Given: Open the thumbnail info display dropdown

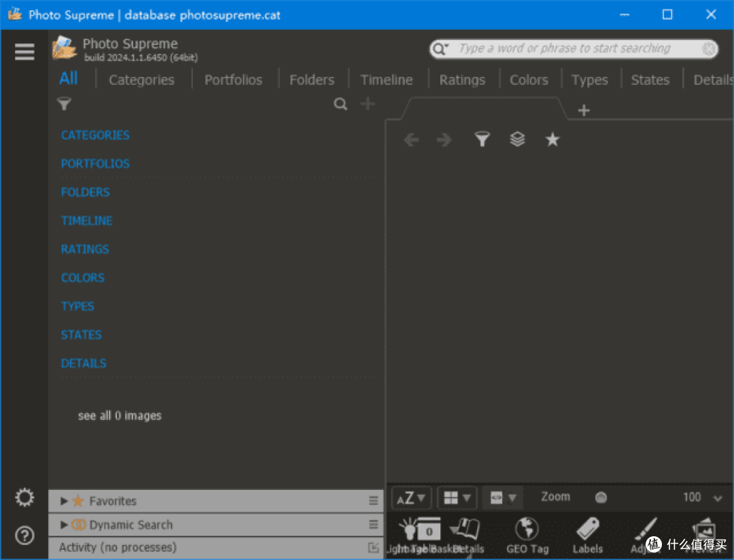Looking at the screenshot, I should tap(503, 497).
